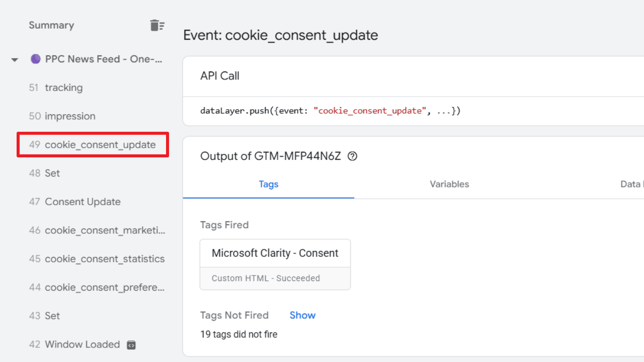Switch to the Variables tab
Screen dimensions: 644x362
pyautogui.click(x=449, y=184)
